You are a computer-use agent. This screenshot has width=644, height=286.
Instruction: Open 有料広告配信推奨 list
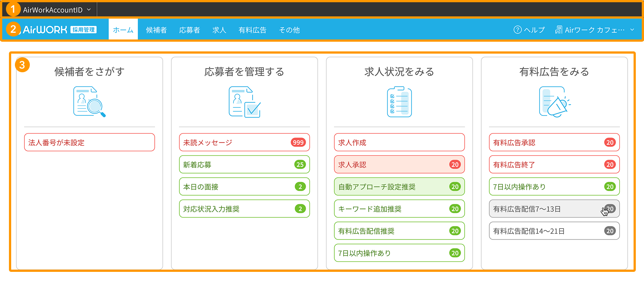[400, 231]
